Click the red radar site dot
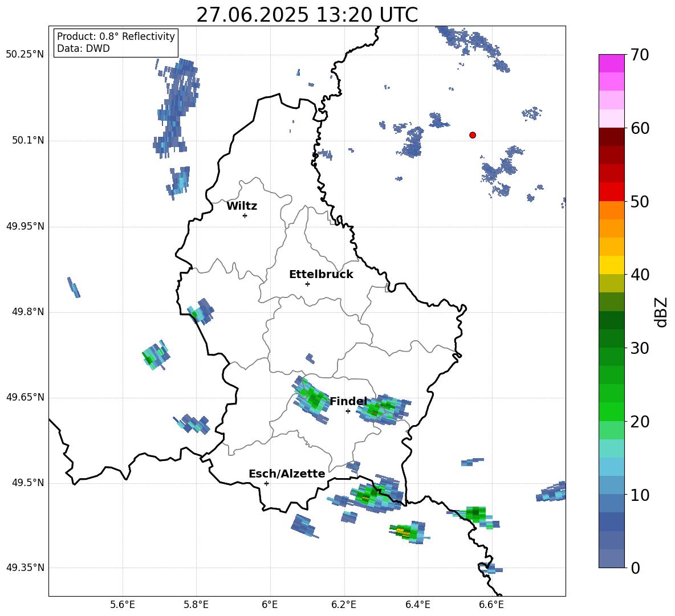675x616 pixels. (472, 135)
